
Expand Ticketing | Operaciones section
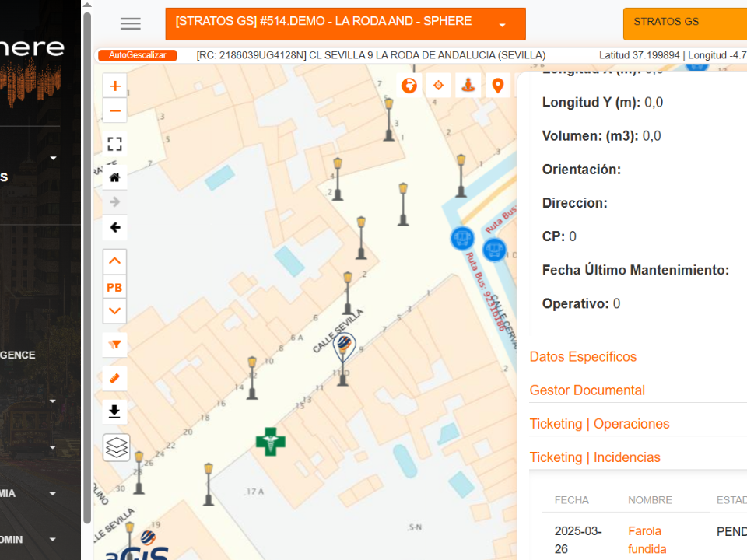coord(599,424)
